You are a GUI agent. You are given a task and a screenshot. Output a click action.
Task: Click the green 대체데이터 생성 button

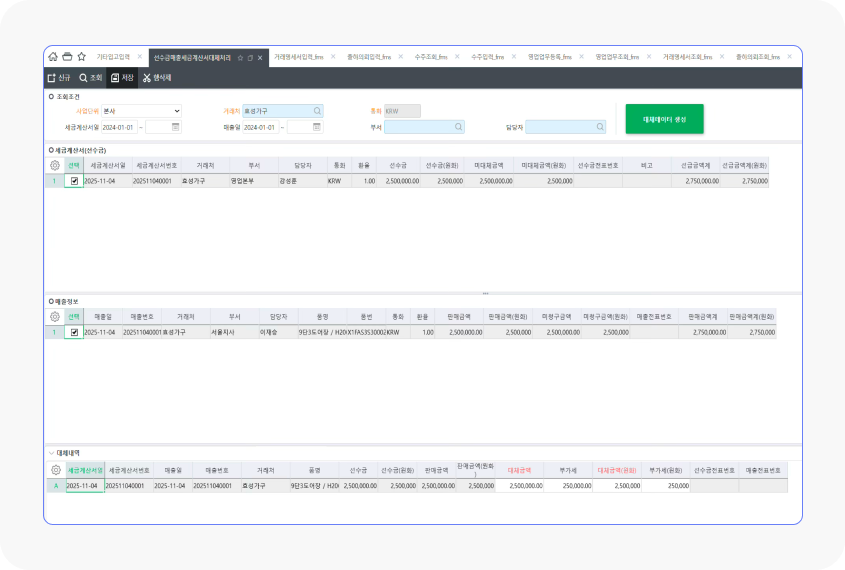(664, 119)
